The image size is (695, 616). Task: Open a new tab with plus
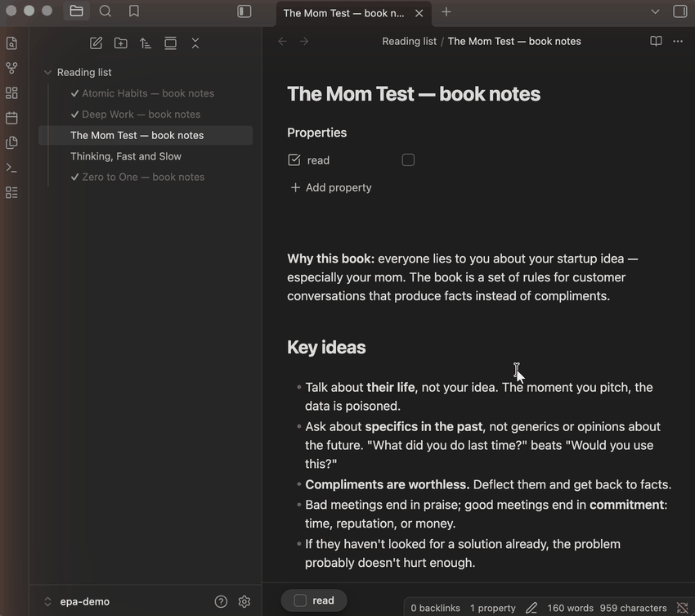coord(446,12)
